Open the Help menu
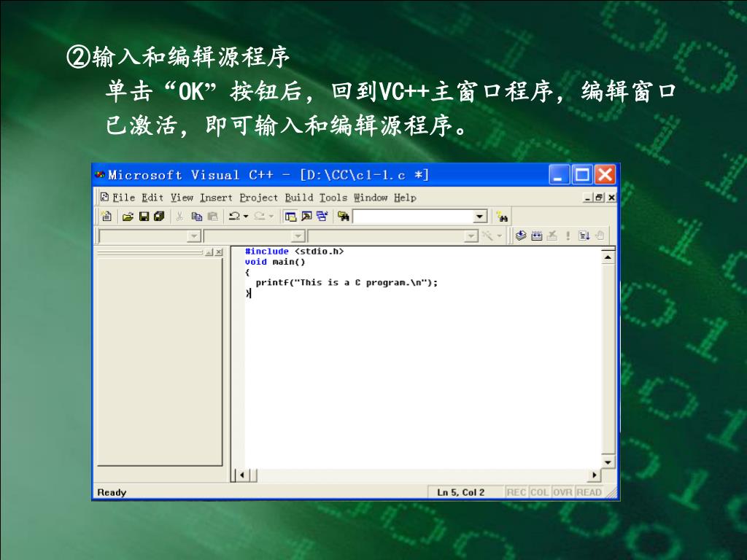 405,197
